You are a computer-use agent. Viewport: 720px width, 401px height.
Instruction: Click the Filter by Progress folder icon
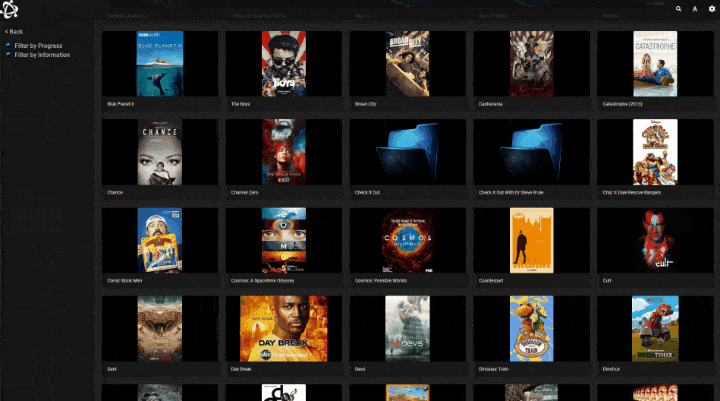click(8, 45)
